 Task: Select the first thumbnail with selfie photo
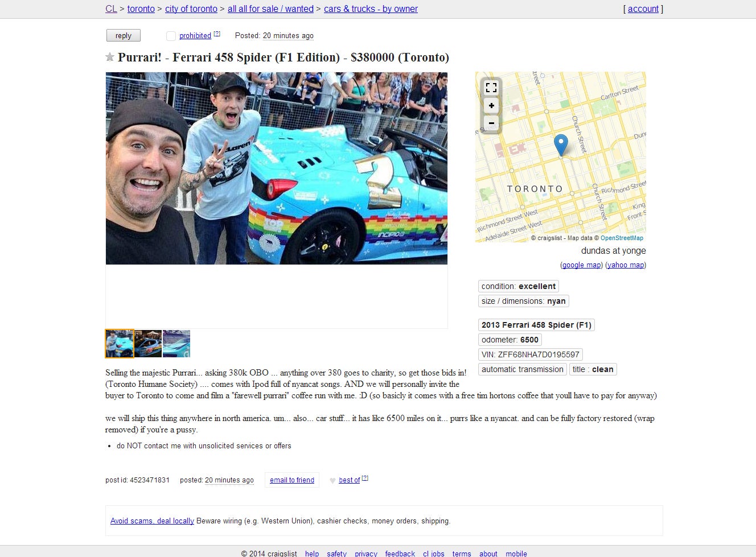120,344
